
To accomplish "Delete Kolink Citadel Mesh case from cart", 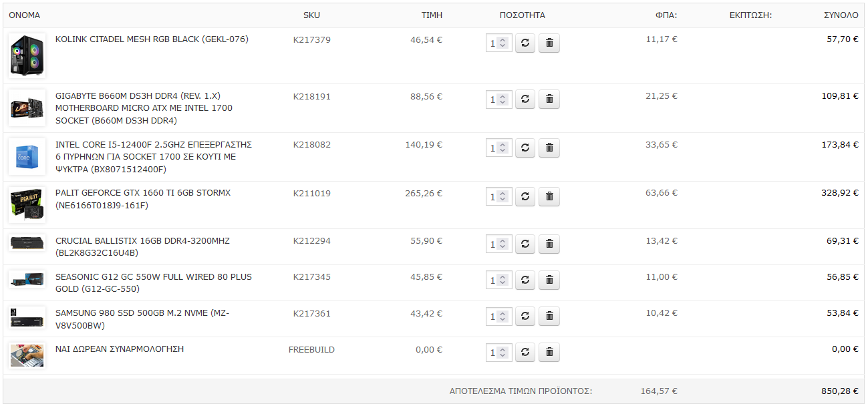I will [x=549, y=43].
